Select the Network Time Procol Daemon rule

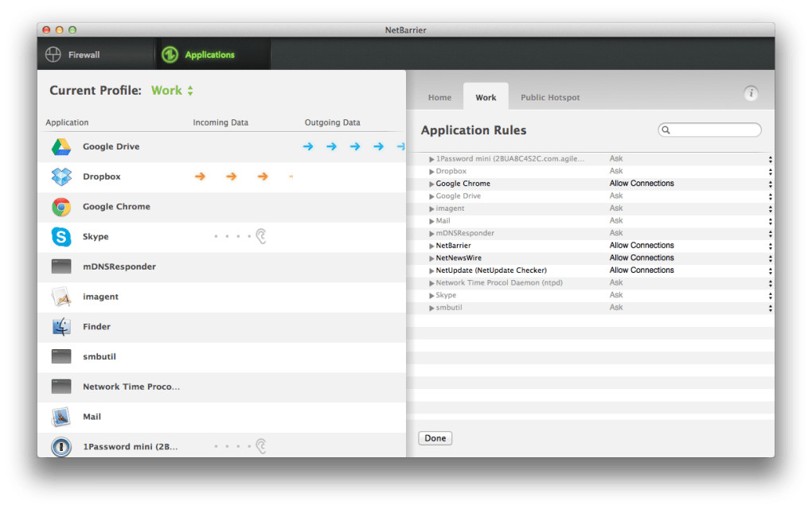point(499,283)
